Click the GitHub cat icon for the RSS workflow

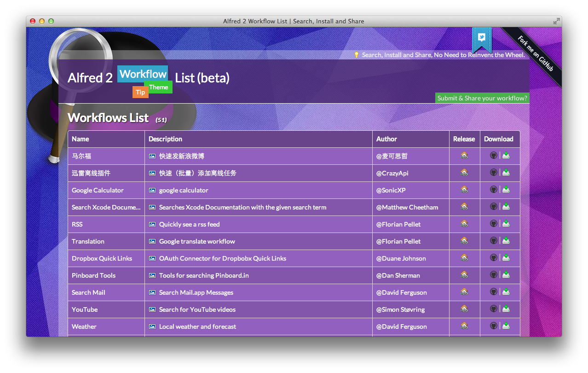point(494,223)
